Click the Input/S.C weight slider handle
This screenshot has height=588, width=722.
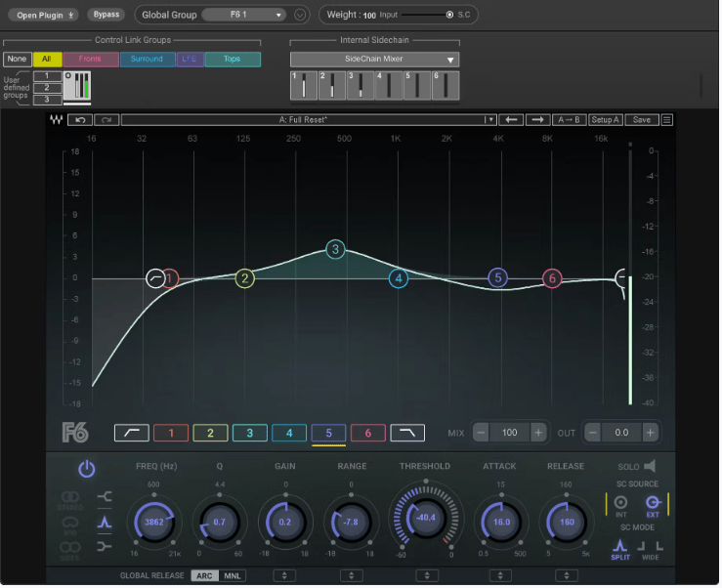point(449,15)
